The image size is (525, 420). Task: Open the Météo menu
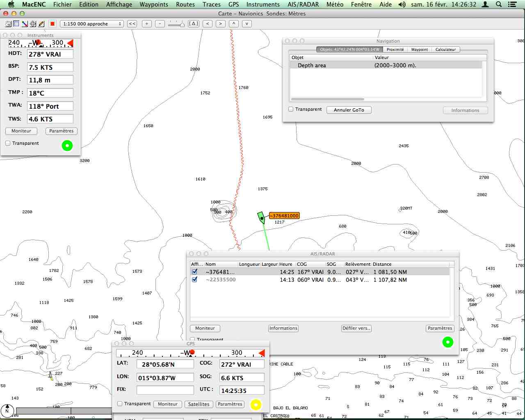coord(335,5)
